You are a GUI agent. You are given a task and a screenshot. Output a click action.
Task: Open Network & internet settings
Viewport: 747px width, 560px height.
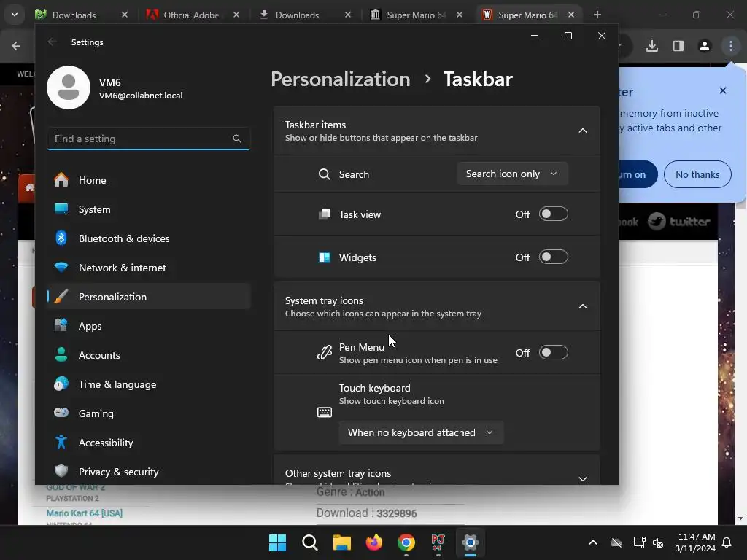[148, 268]
